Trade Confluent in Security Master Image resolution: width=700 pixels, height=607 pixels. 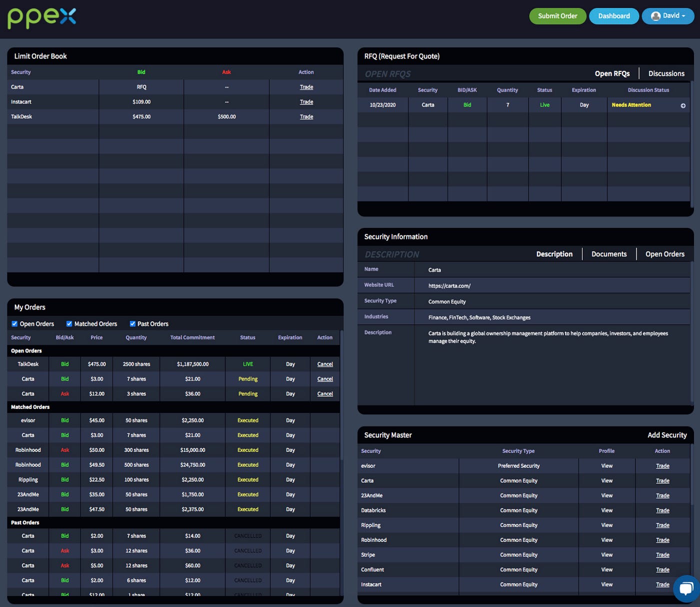pos(662,569)
